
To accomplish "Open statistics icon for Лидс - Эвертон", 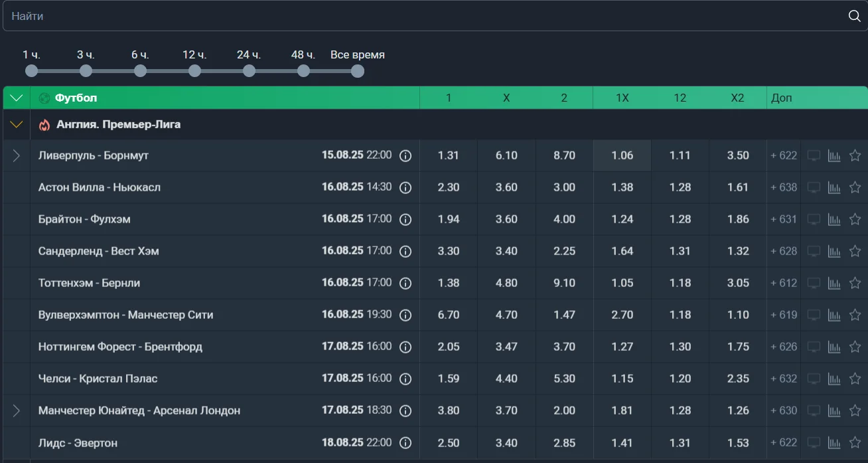I will click(834, 442).
